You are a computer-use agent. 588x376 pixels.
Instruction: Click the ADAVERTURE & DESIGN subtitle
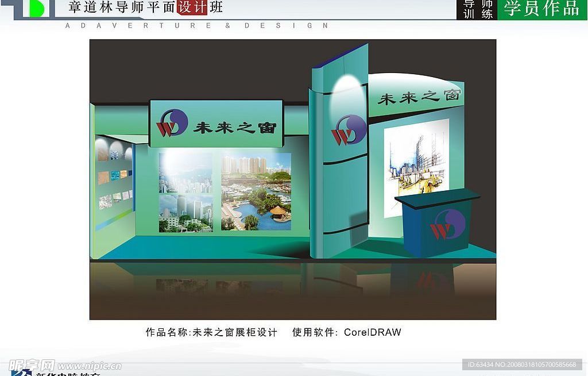click(x=196, y=26)
